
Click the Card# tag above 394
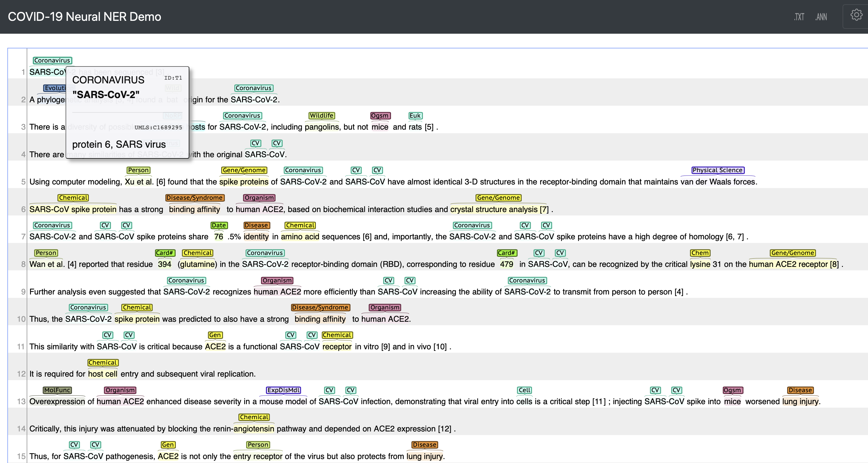point(165,253)
